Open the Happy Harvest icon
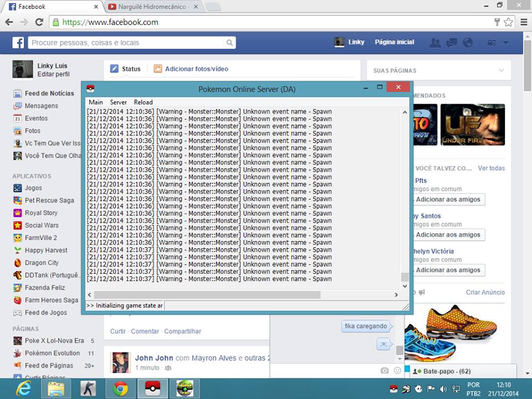Viewport: 532px width, 399px height. [17, 250]
